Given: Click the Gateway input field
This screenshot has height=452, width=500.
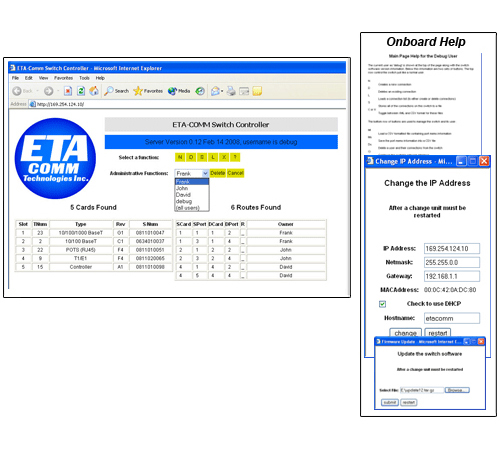Looking at the screenshot, I should pos(452,276).
